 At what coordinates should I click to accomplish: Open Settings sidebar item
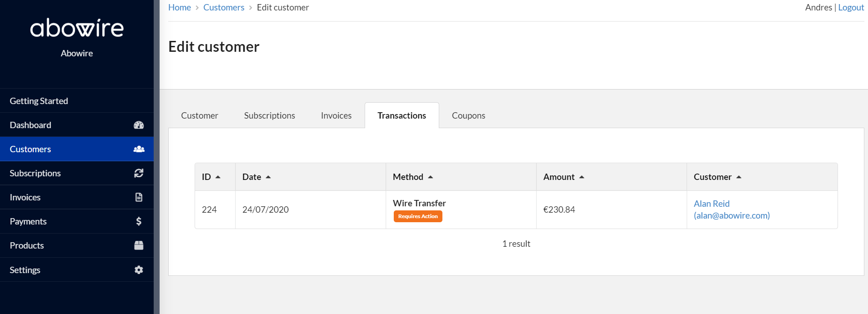(77, 270)
